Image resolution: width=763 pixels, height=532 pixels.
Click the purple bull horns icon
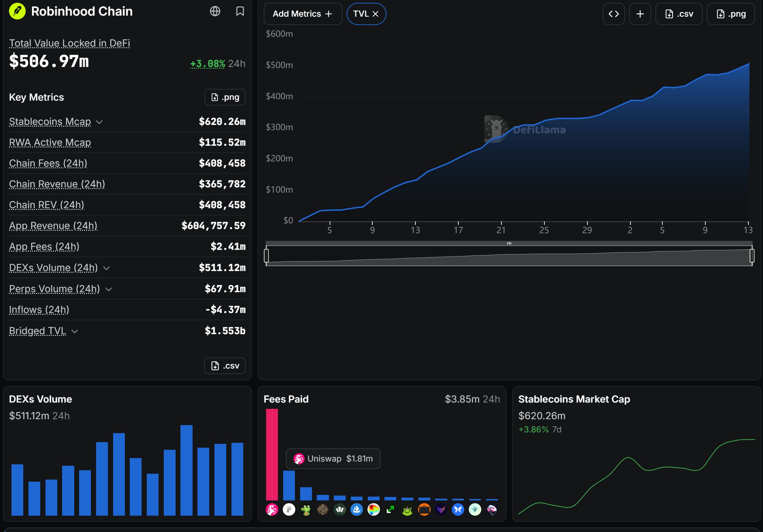pos(441,509)
